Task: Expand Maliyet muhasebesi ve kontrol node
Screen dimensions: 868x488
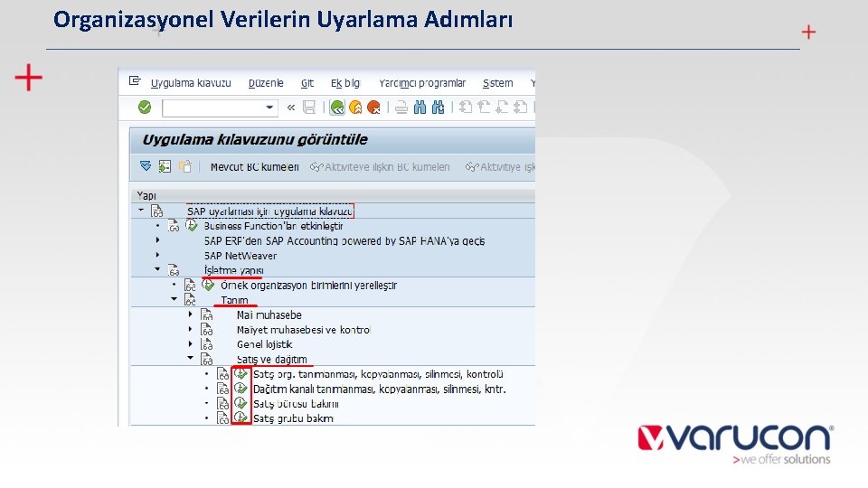Action: 191,329
